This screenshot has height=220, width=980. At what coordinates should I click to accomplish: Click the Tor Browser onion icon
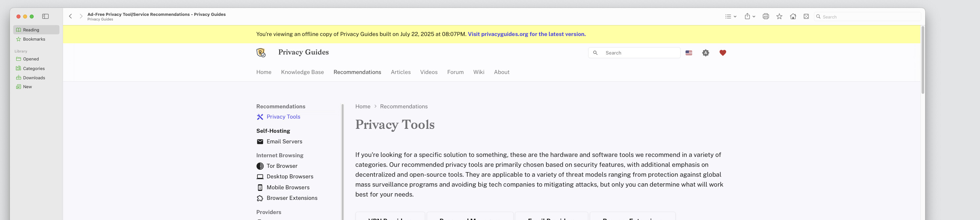pyautogui.click(x=260, y=166)
